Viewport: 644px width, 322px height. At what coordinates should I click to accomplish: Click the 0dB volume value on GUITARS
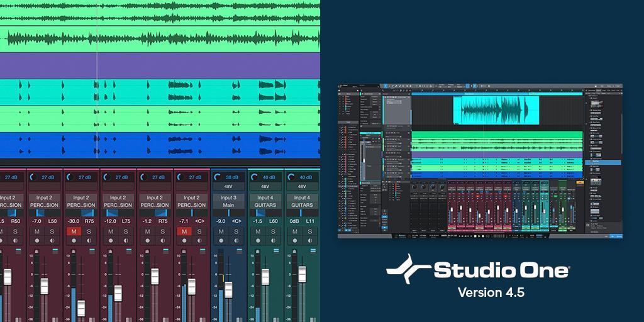[294, 221]
